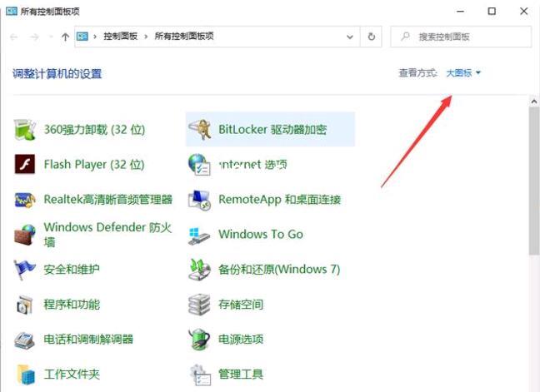Open the recent locations dropdown beside the forward arrow
Viewport: 540px width, 392px height.
pyautogui.click(x=51, y=37)
